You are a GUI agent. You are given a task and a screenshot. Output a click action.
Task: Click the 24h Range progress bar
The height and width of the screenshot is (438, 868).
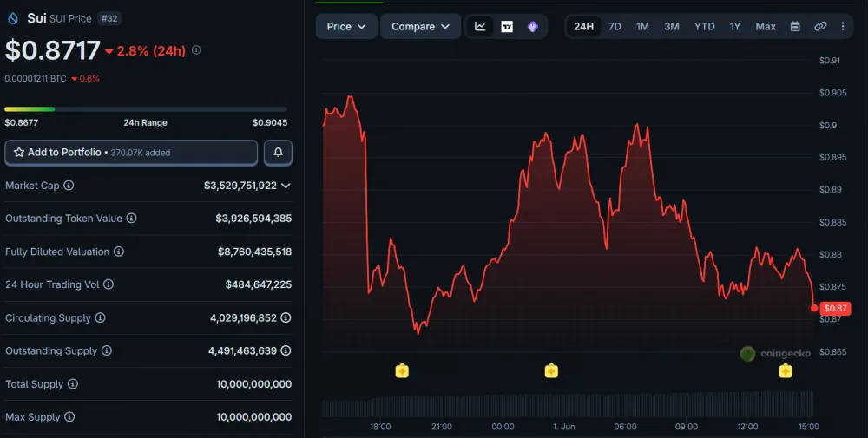[x=146, y=109]
